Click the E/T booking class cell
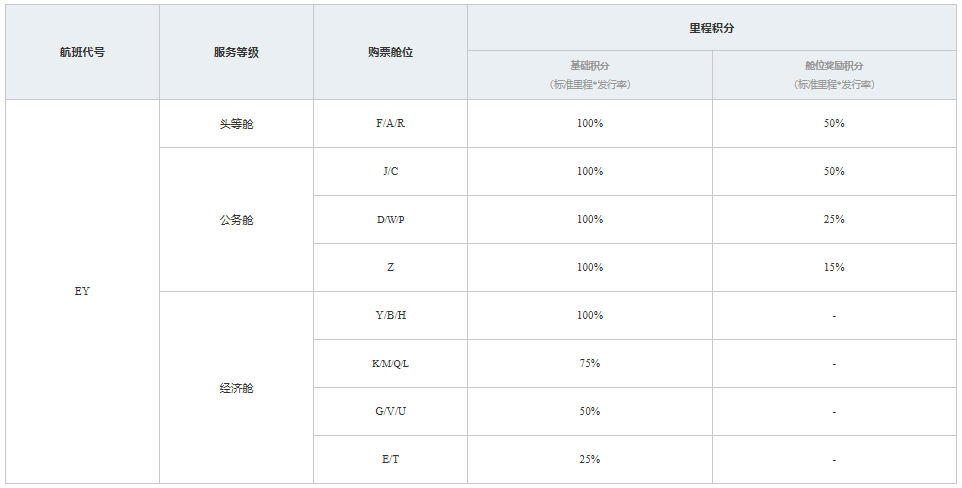The height and width of the screenshot is (488, 962). 390,459
